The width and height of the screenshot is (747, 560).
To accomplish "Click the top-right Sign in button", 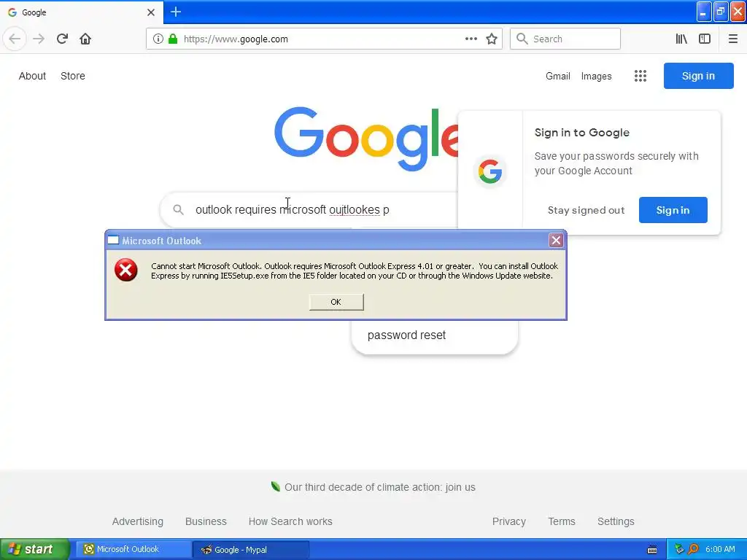I will pos(698,76).
